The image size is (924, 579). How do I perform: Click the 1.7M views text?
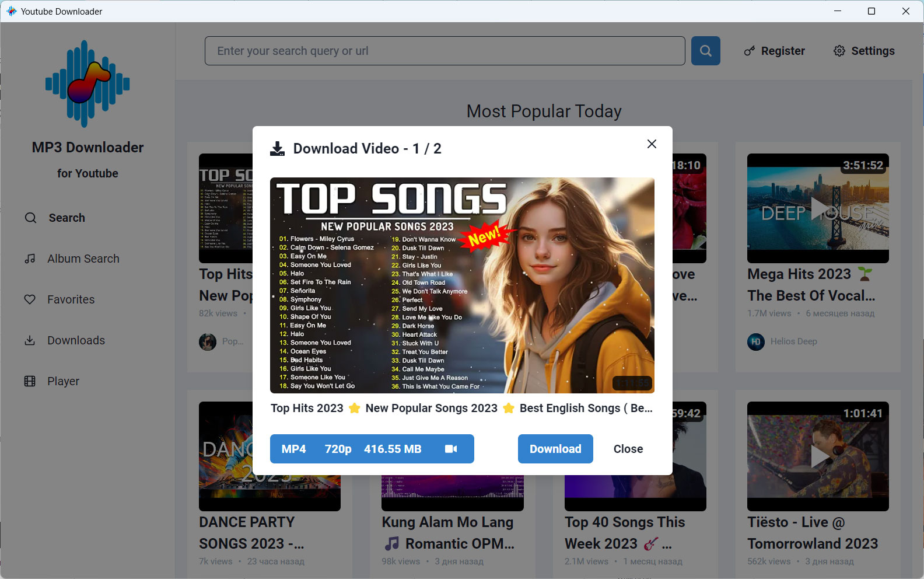tap(769, 313)
